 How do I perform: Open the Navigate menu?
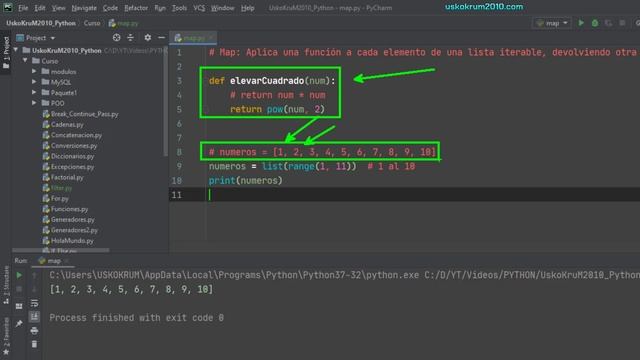(x=84, y=8)
